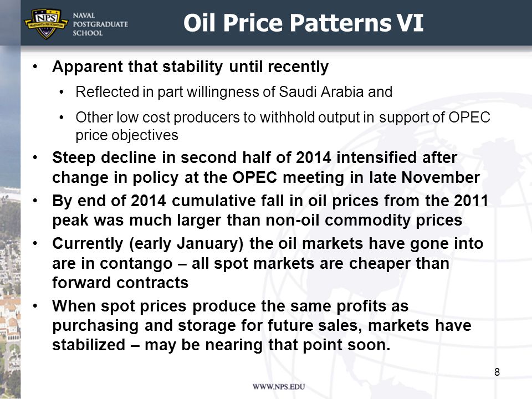Screen dimensions: 532x399
Task: Click the 'Apparent that stability until recently' bullet
Action: coord(190,66)
